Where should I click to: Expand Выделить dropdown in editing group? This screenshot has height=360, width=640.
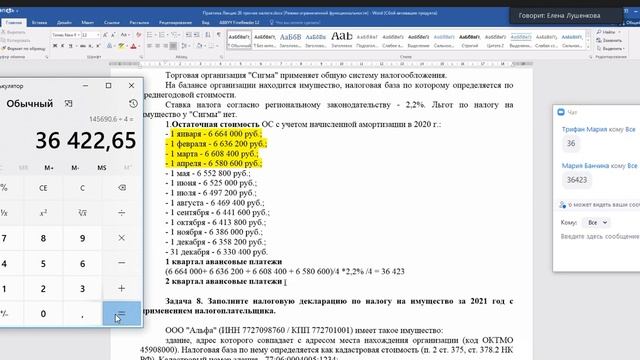tap(623, 49)
